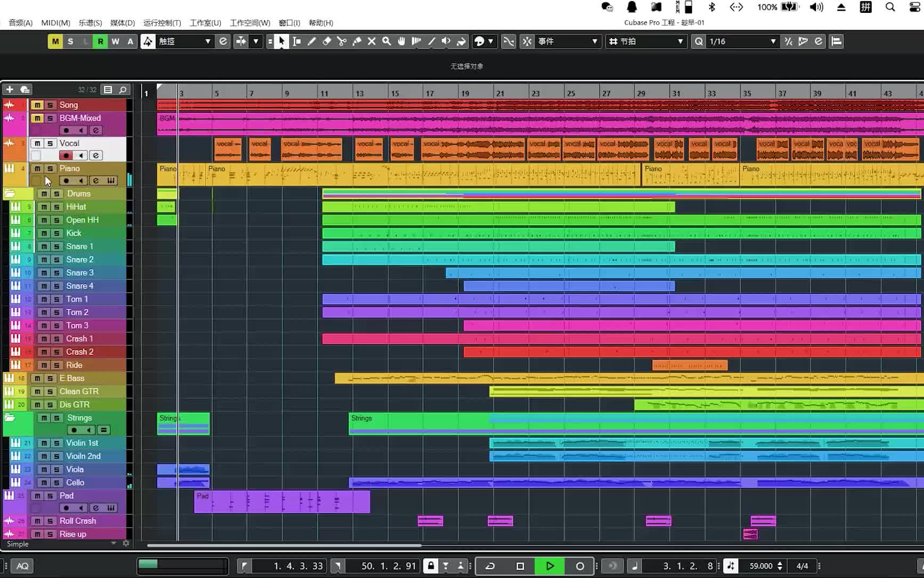This screenshot has height=578, width=924.
Task: Open the 运行控制(T) menu
Action: (x=162, y=22)
